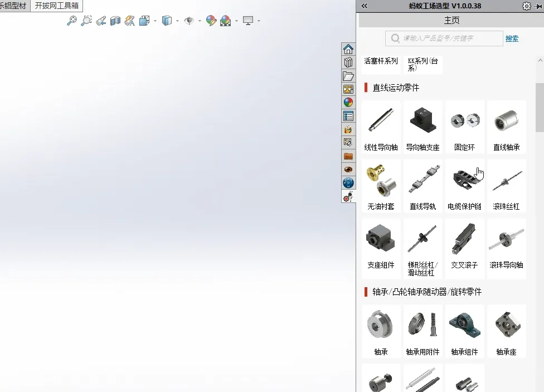The width and height of the screenshot is (544, 392).
Task: Click Edit Appearance color ball icon
Action: [211, 21]
